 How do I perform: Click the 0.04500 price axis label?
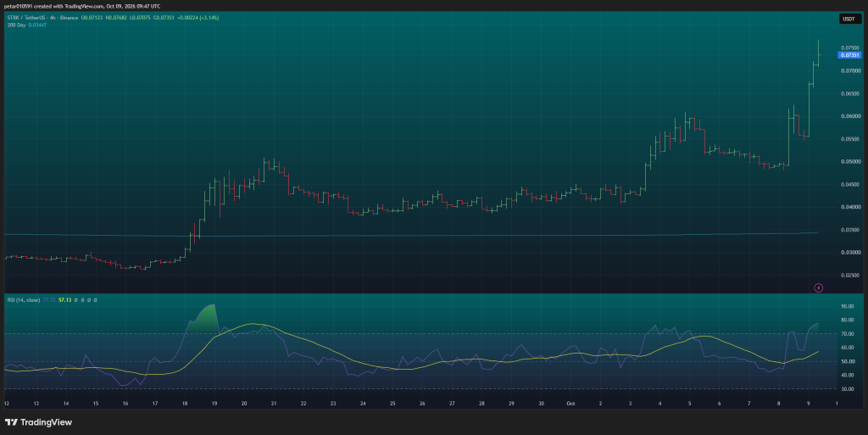pyautogui.click(x=850, y=184)
